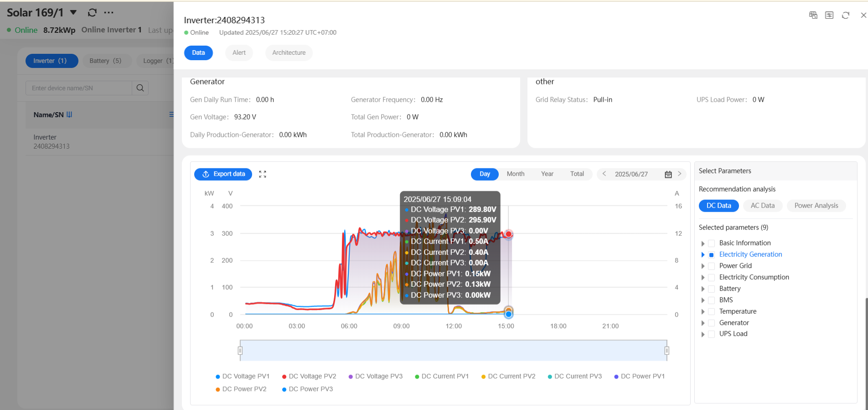Viewport: 868px width, 410px height.
Task: Uncheck the Electricity Generation checkbox
Action: [x=711, y=255]
